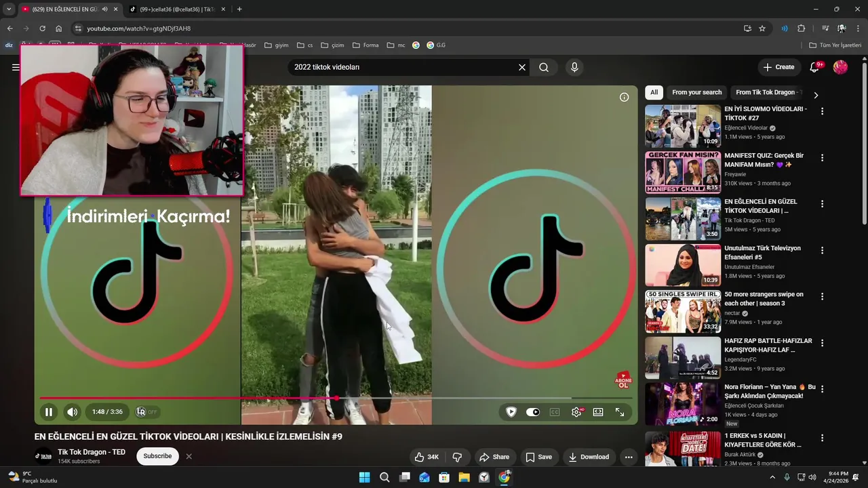Show more filter chips with arrow
868x488 pixels.
816,96
